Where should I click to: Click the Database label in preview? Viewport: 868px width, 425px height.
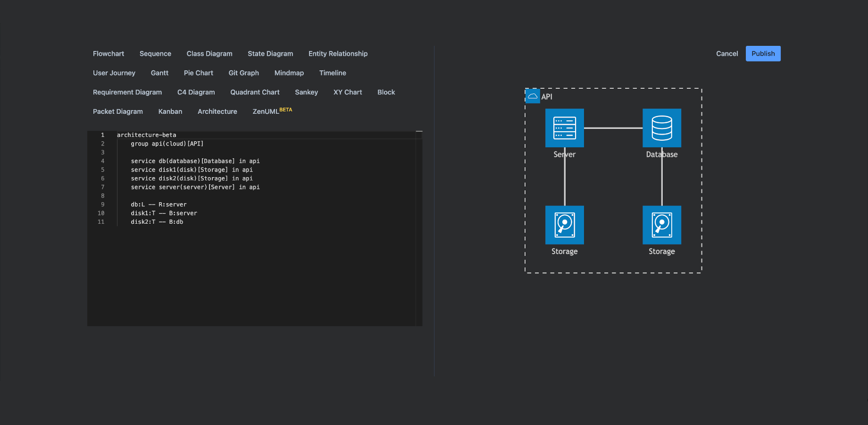click(662, 154)
